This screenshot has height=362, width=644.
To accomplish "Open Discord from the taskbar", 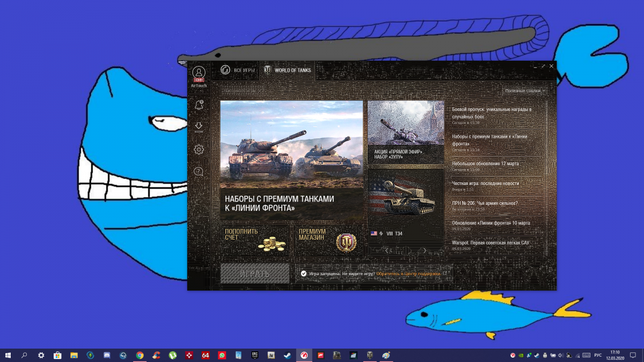I will [x=107, y=355].
